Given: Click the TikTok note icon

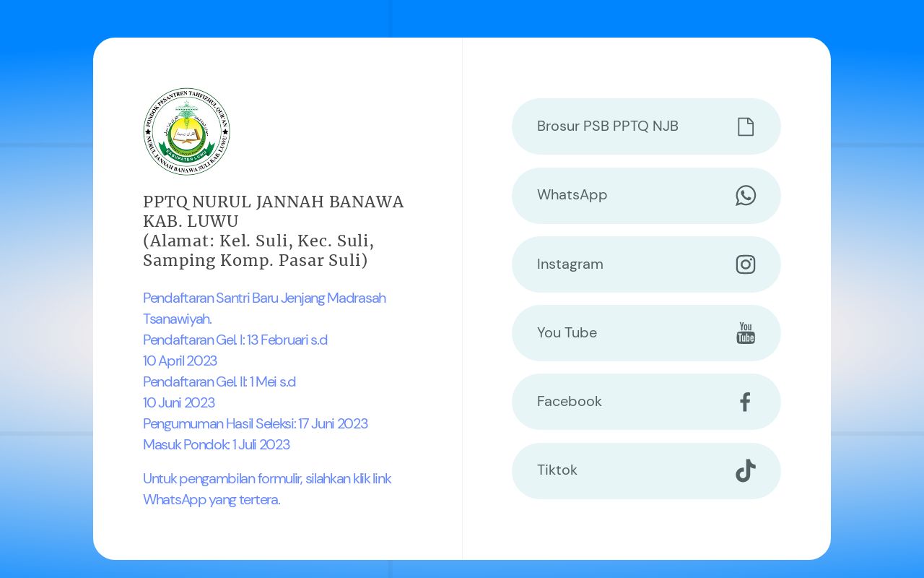Looking at the screenshot, I should 746,470.
